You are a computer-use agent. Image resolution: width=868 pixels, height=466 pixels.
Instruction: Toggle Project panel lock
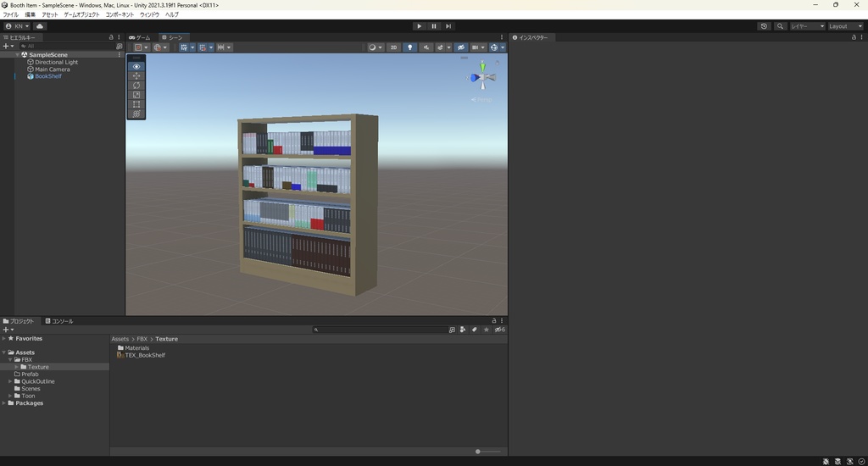click(494, 320)
